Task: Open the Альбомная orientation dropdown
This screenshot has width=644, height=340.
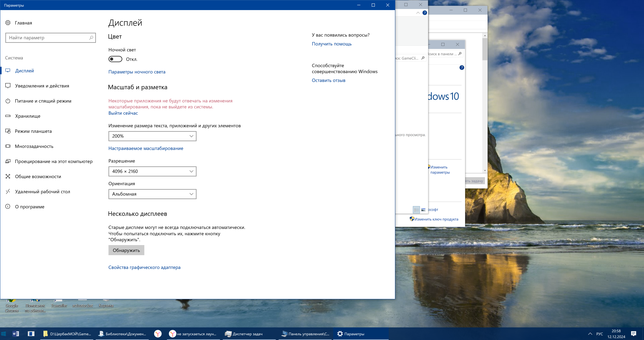Action: pyautogui.click(x=152, y=194)
